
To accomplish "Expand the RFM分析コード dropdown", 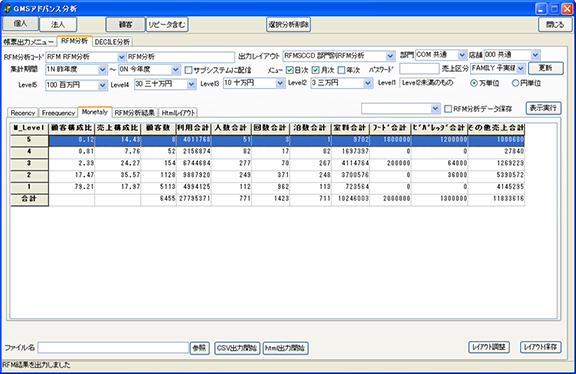I will click(121, 57).
